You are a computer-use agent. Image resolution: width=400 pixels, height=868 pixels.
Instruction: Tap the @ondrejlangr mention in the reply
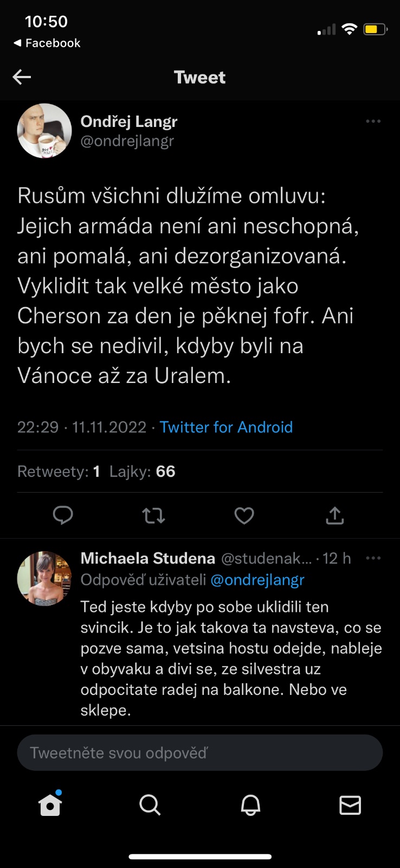[x=257, y=580]
